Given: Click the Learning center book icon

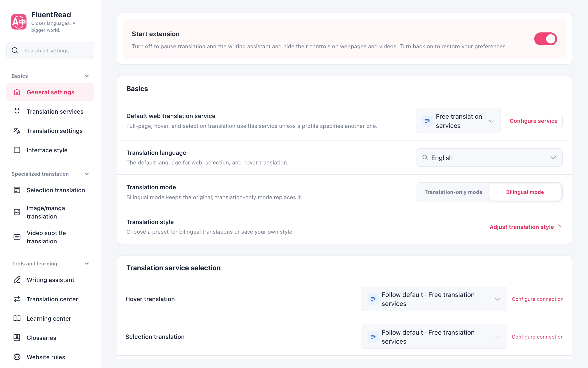Looking at the screenshot, I should [x=17, y=318].
